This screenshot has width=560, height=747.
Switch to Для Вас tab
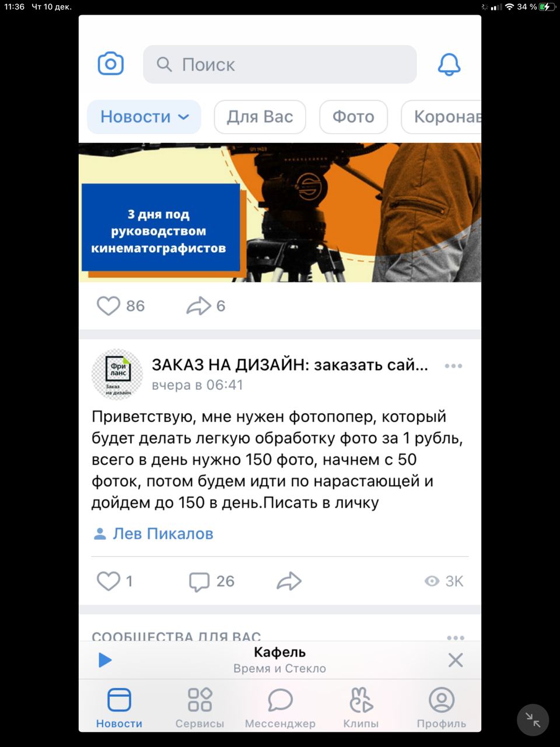point(260,117)
